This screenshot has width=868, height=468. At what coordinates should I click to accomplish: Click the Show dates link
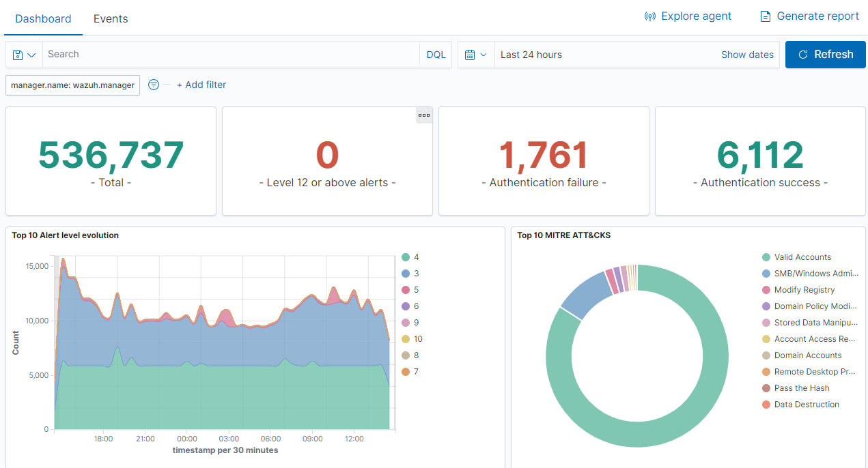pyautogui.click(x=747, y=54)
